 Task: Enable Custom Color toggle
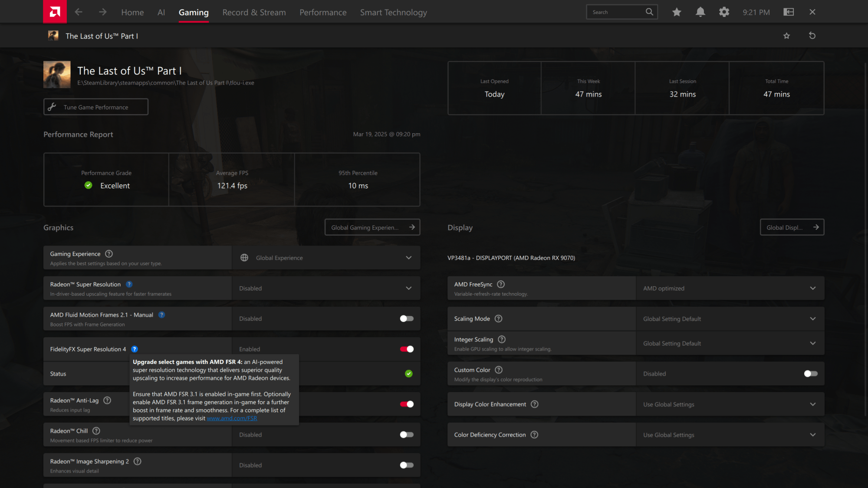[x=810, y=373]
